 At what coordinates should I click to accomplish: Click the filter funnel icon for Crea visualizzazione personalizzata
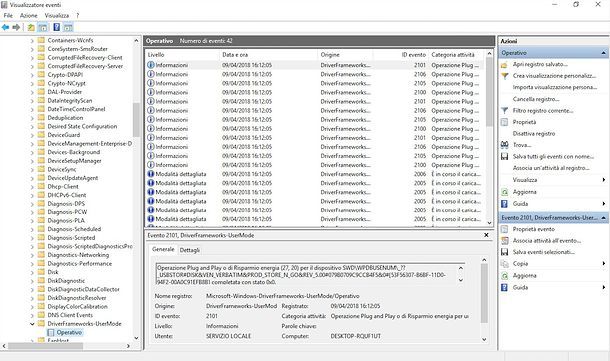pyautogui.click(x=504, y=76)
